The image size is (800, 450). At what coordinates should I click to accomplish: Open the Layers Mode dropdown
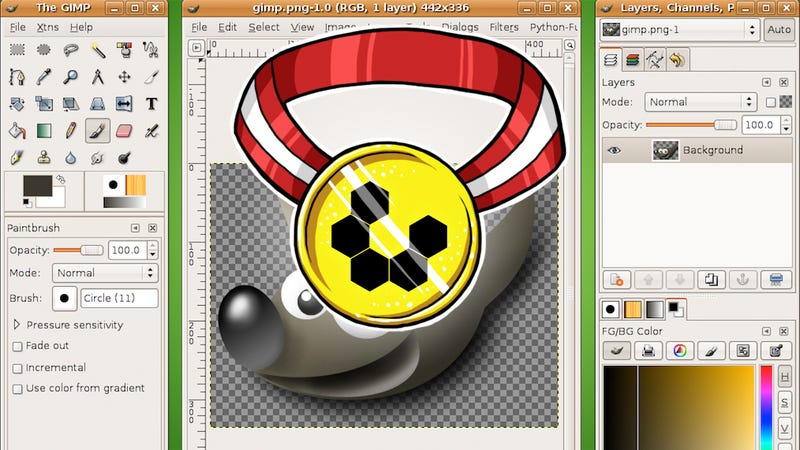[700, 102]
